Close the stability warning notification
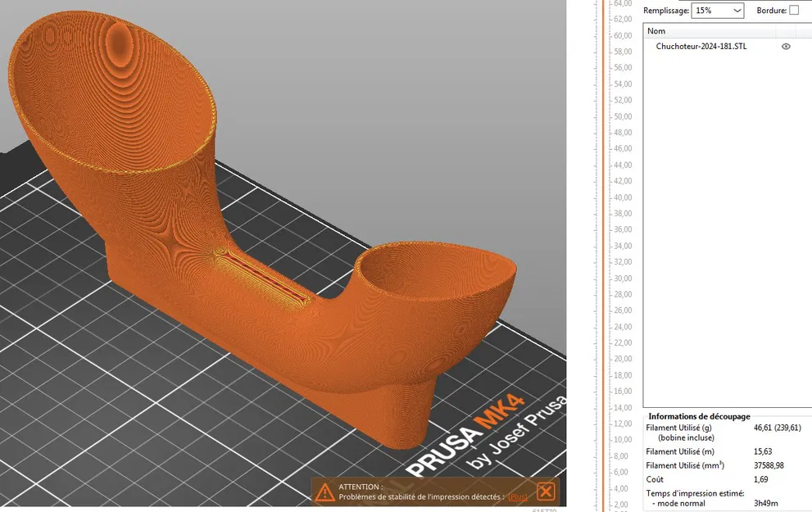 pyautogui.click(x=546, y=491)
